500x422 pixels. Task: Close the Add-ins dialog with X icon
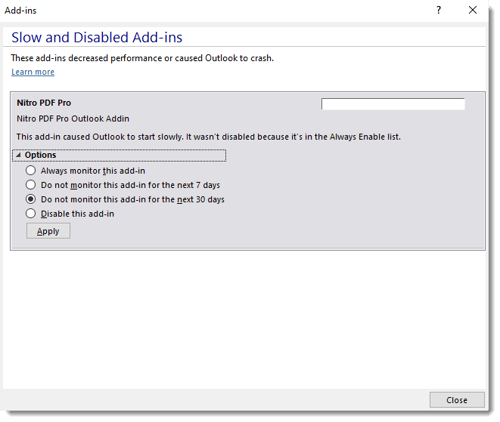coord(473,10)
